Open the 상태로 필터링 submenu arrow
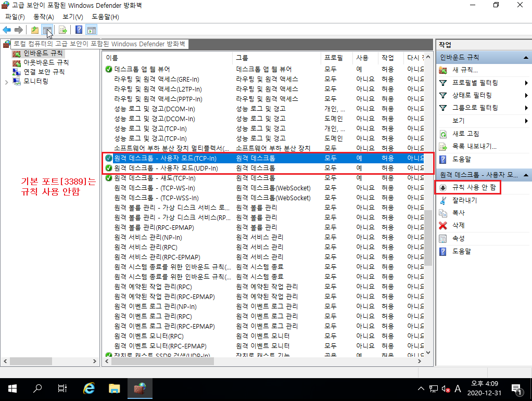Viewport: 532px width, 401px height. coord(526,95)
